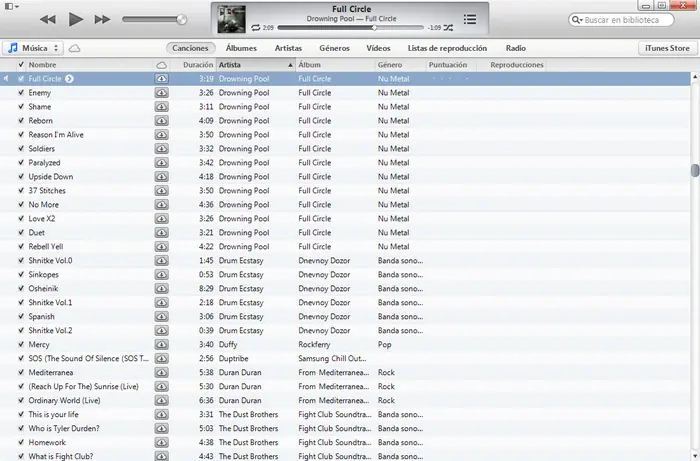The height and width of the screenshot is (461, 700).
Task: Uncheck the Paralyzed song checkbox
Action: pos(21,162)
